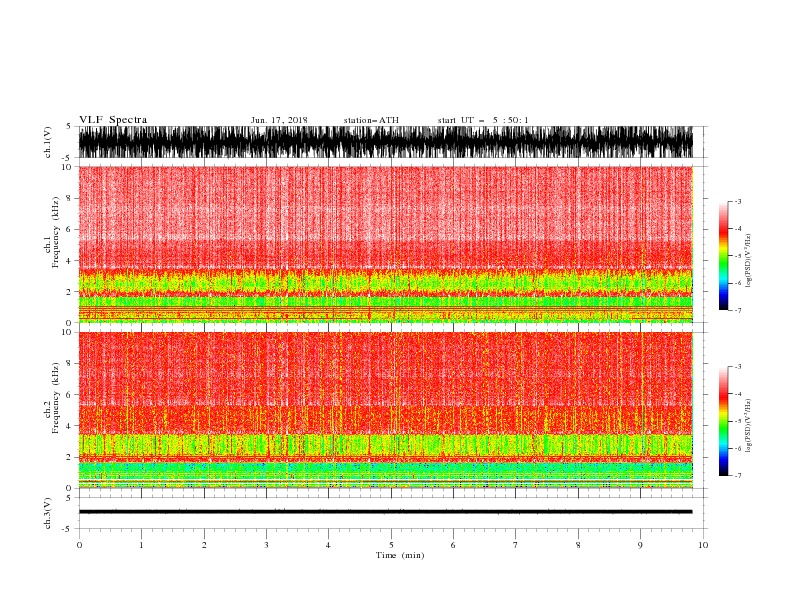The width and height of the screenshot is (792, 612).
Task: Click the "-7" tick on ch.2 colorbar
Action: 737,476
